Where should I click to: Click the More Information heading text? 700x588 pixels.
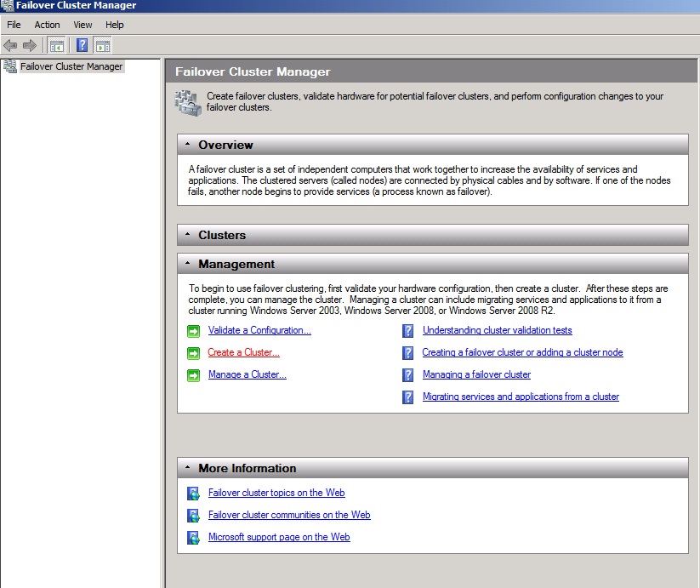point(247,468)
